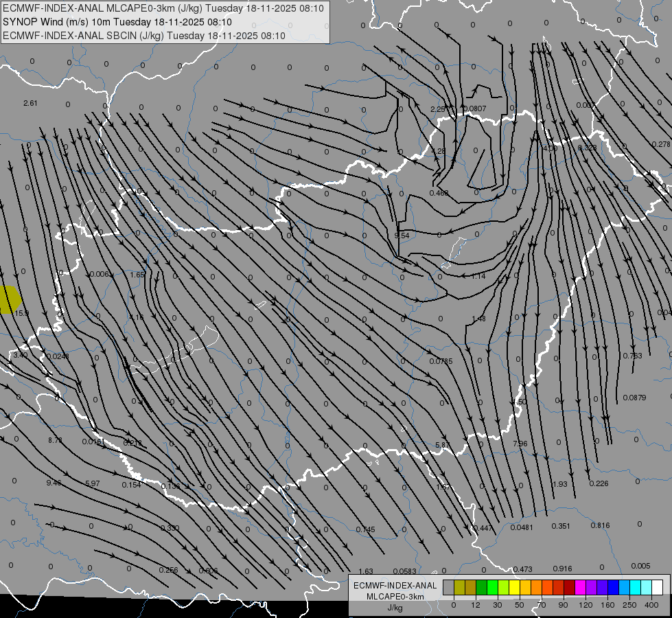Click the map value 4.16
672x618 pixels.
[x=137, y=317]
